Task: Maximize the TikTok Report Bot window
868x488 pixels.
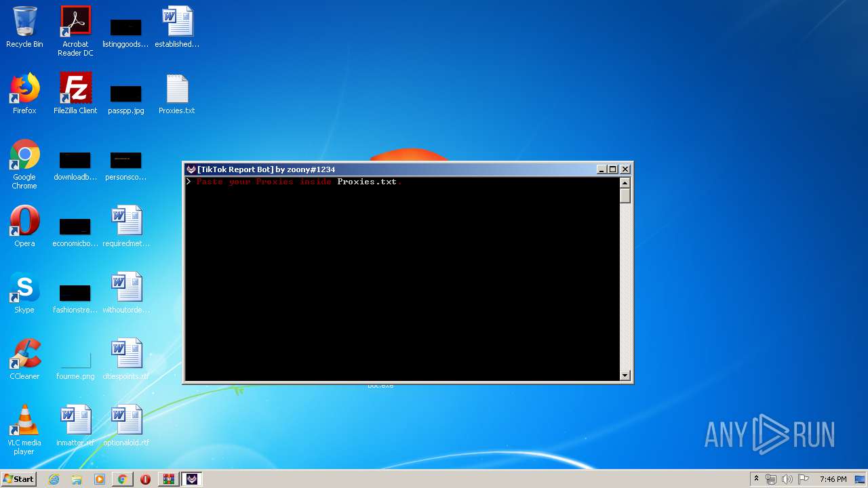Action: (613, 169)
